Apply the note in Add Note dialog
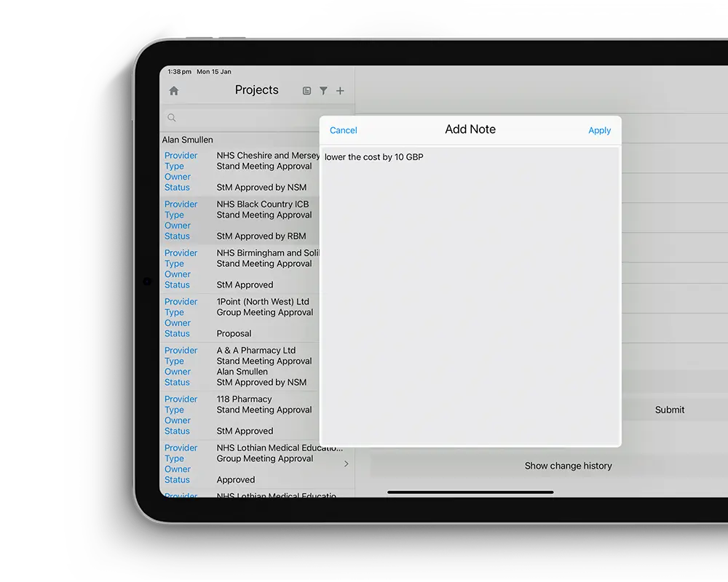Image resolution: width=728 pixels, height=582 pixels. pos(599,130)
